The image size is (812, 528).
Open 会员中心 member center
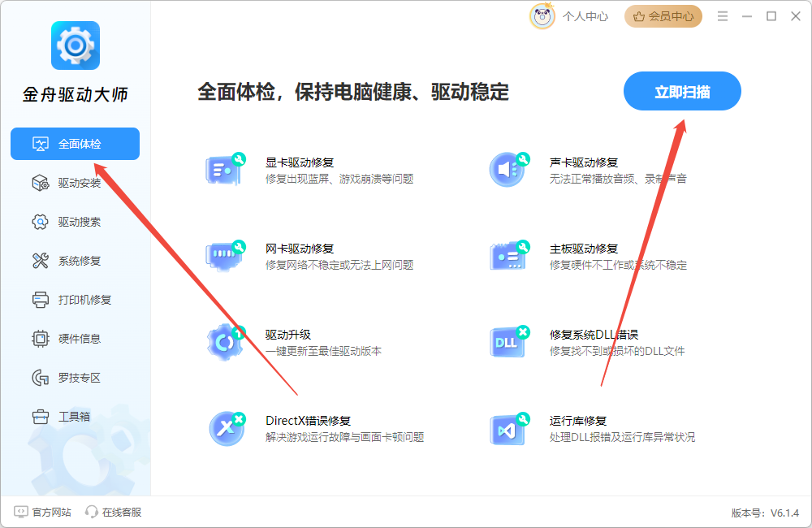tap(663, 16)
